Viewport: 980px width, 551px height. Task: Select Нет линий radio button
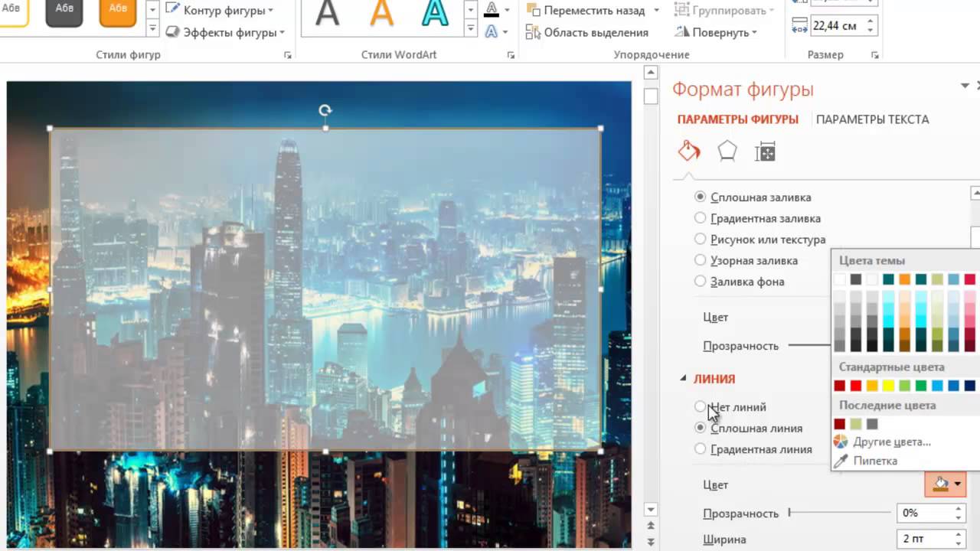point(700,406)
